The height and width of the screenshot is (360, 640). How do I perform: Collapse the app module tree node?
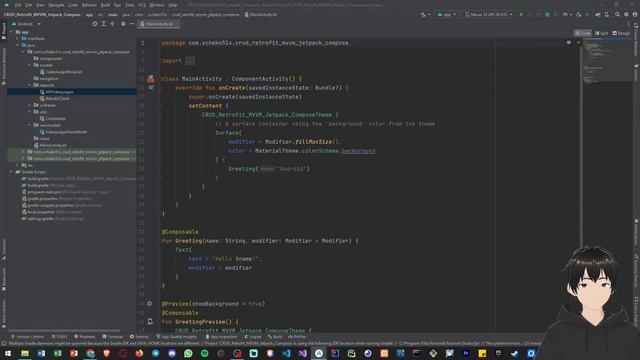click(11, 32)
